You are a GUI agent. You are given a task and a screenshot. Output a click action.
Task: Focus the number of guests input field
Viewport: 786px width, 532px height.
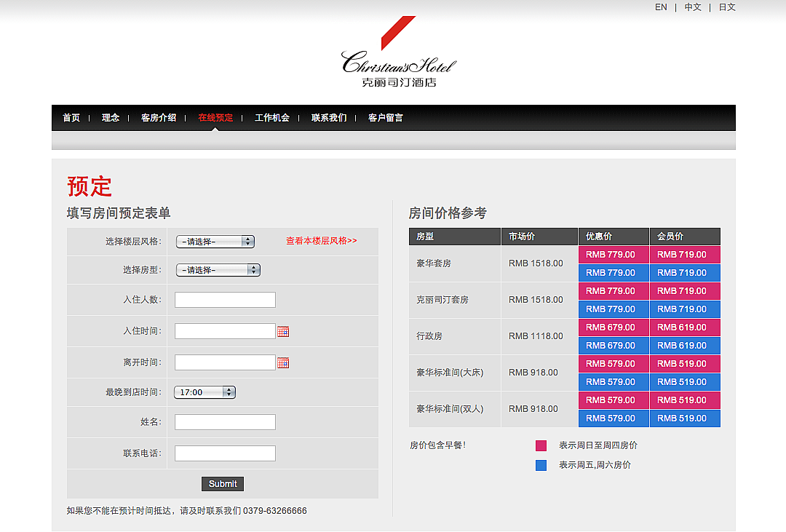coord(225,300)
